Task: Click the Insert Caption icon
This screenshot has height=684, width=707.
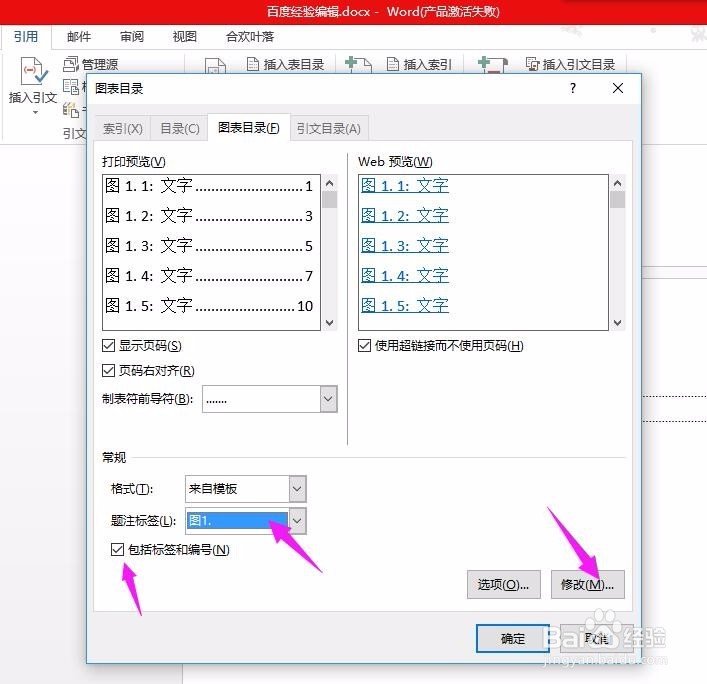Action: [216, 65]
